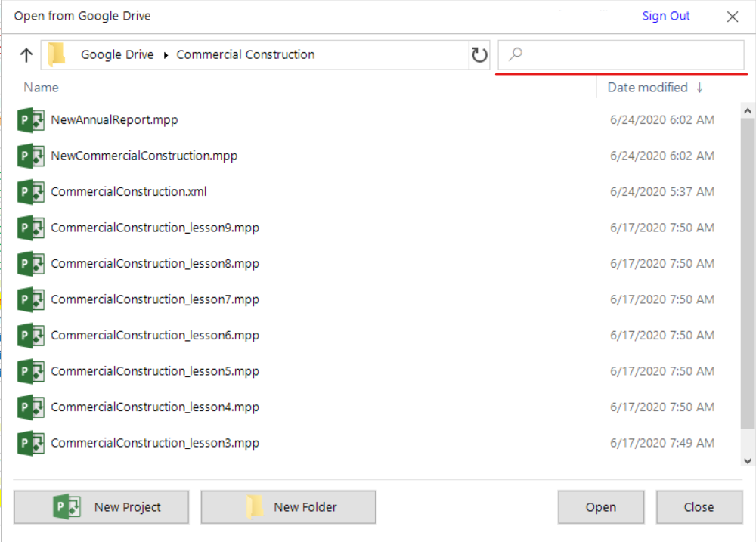Viewport: 756px width, 542px height.
Task: Select the file NewCommercialConstruction.mpp
Action: 144,156
